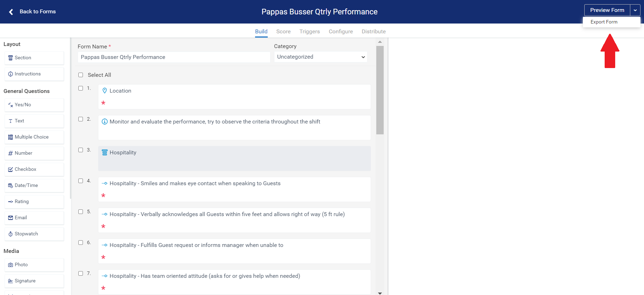Add a Photo media field
644x295 pixels.
[34, 265]
